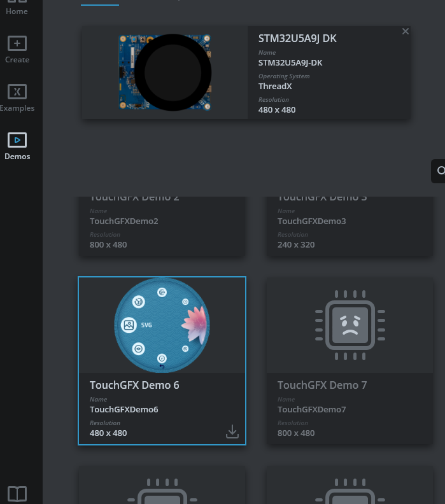Click the TouchGFXDemo3 name text

click(311, 221)
